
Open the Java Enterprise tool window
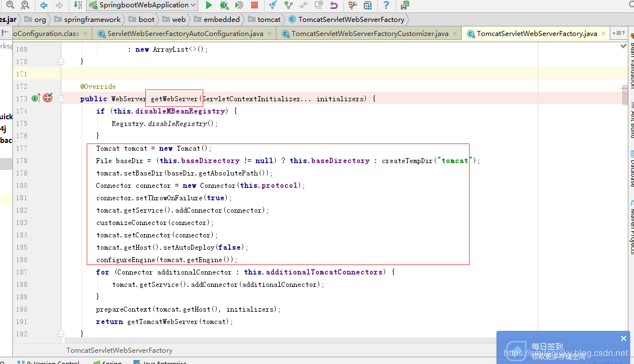click(x=160, y=362)
